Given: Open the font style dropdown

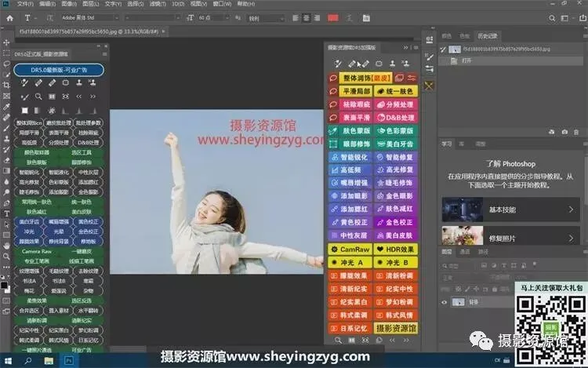Looking at the screenshot, I should 152,18.
